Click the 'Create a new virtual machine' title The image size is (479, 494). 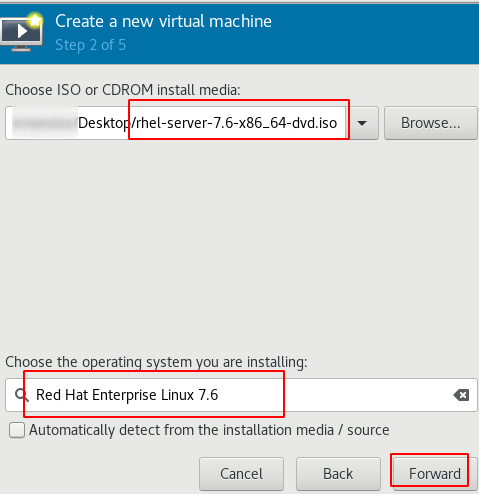point(163,21)
